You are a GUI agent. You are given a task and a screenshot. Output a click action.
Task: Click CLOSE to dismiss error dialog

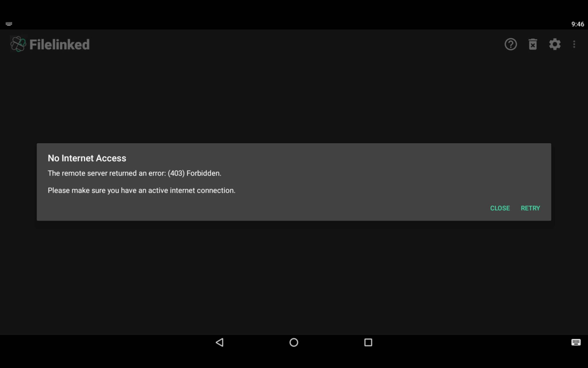500,208
